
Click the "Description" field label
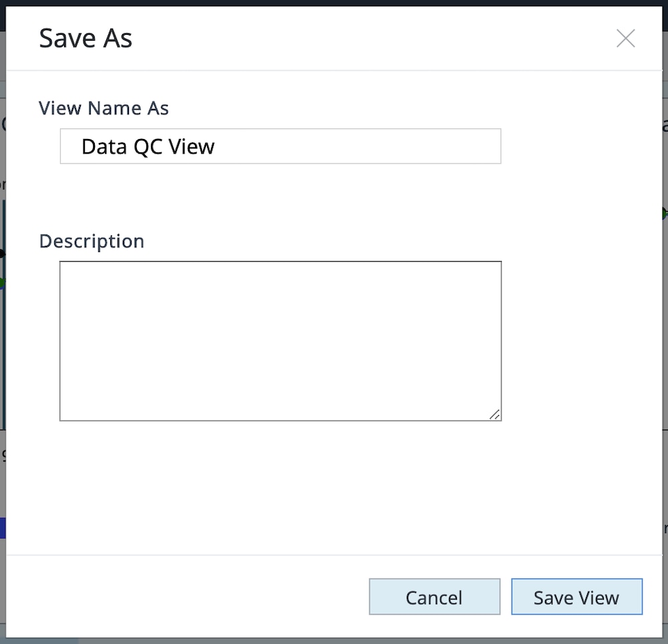tap(92, 240)
